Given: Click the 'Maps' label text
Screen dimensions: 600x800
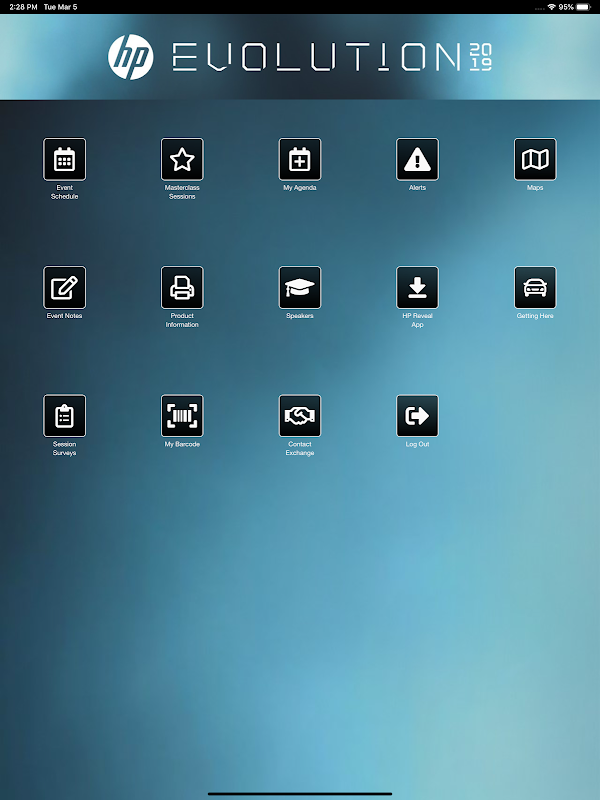Looking at the screenshot, I should click(535, 188).
